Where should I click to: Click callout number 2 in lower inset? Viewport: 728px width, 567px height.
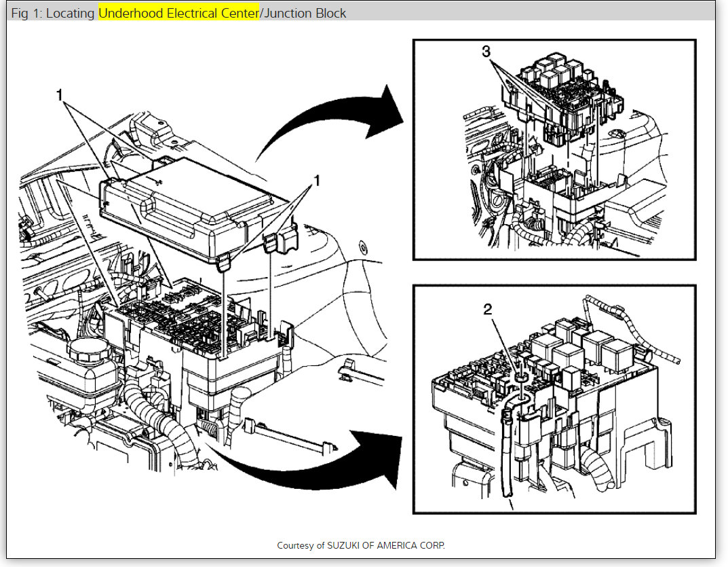coord(488,309)
